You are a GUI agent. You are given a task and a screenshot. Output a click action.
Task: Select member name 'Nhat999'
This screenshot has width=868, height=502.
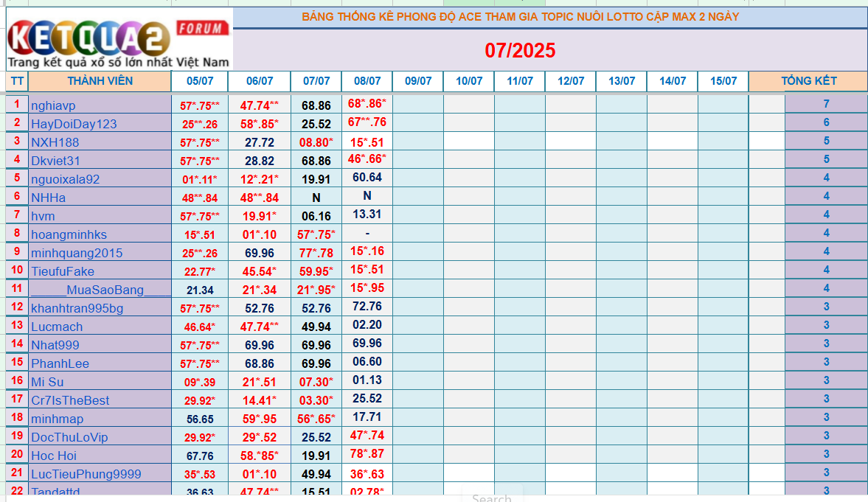click(55, 345)
